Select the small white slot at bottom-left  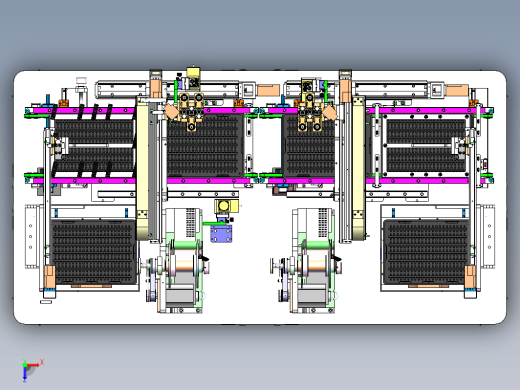click(x=46, y=302)
